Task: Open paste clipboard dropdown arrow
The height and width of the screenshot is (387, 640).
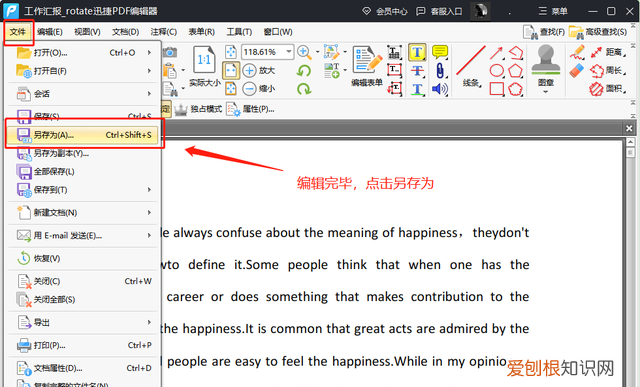Action: [x=183, y=71]
